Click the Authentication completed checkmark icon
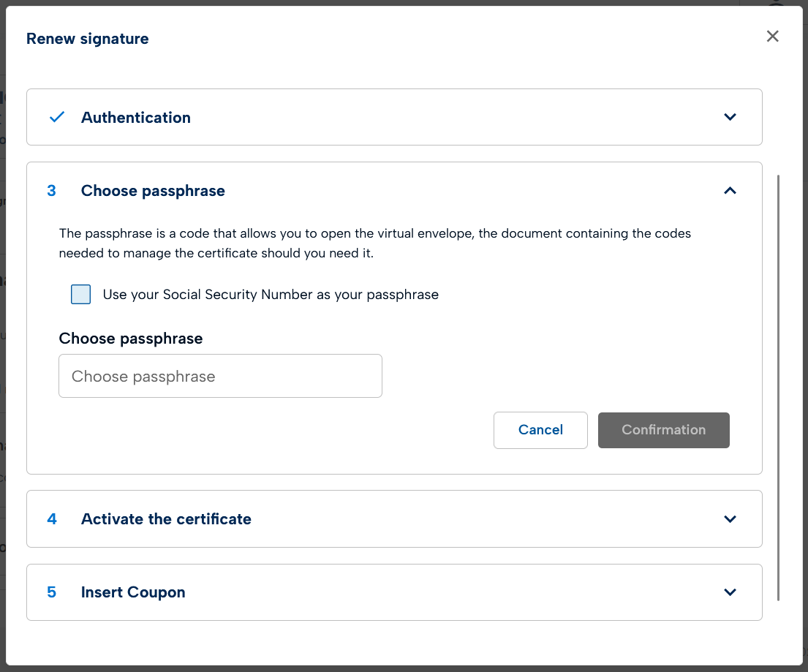The image size is (808, 672). click(57, 117)
